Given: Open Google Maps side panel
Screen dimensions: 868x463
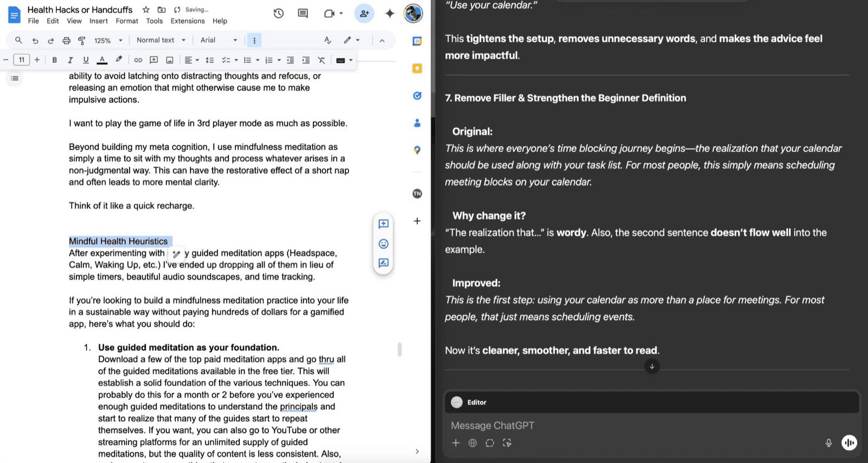Looking at the screenshot, I should 417,150.
